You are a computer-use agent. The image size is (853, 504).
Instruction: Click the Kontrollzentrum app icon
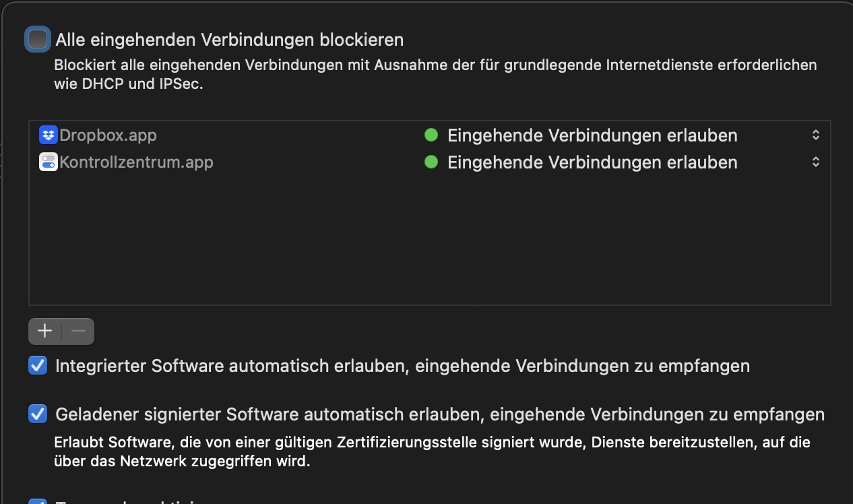pos(49,162)
